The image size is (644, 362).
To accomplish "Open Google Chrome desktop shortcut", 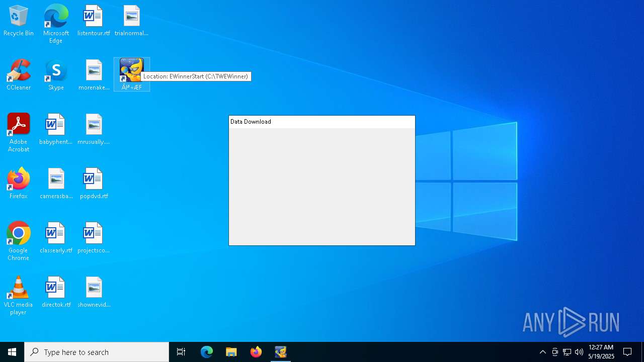I will [19, 241].
